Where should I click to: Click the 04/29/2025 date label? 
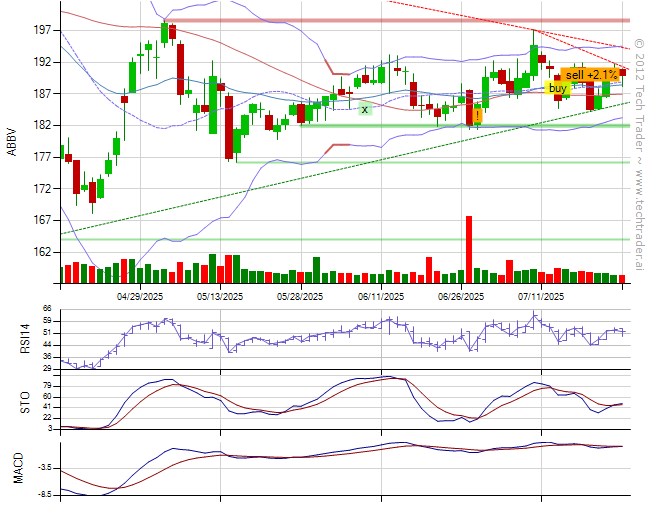140,297
